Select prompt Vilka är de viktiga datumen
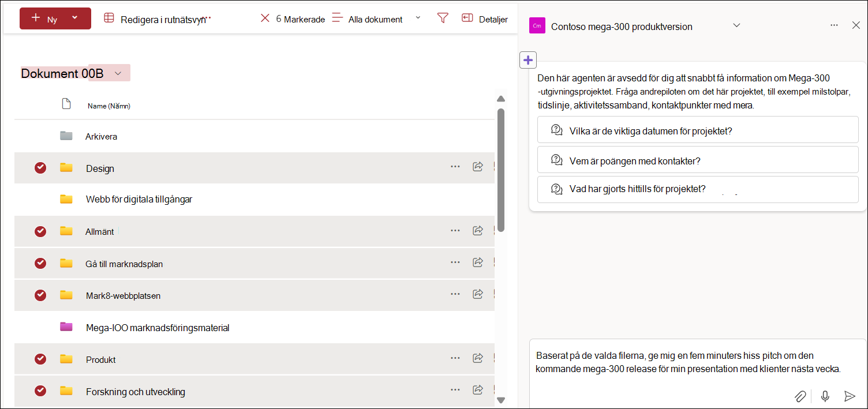Viewport: 868px width, 409px height. point(698,130)
